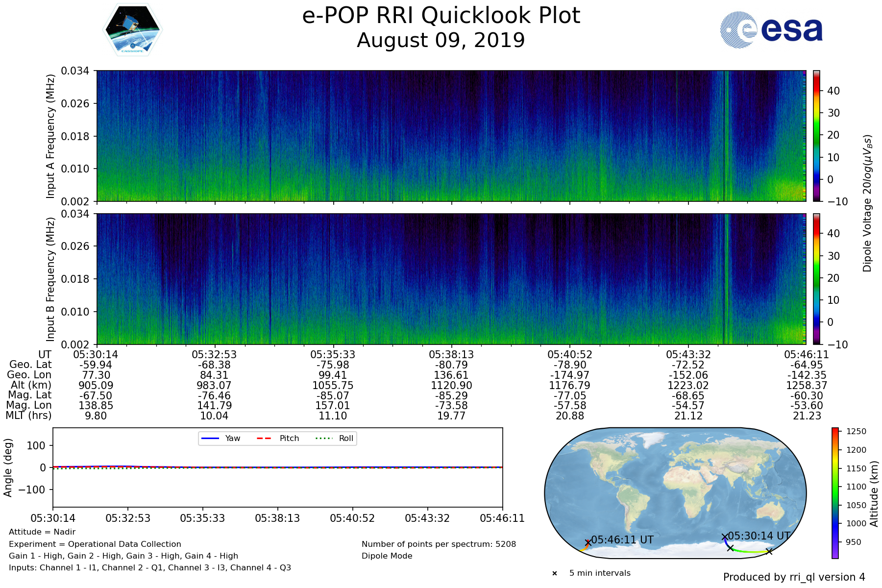
Task: Click the 05:43:32 tick on attitude plot
Action: [x=427, y=518]
